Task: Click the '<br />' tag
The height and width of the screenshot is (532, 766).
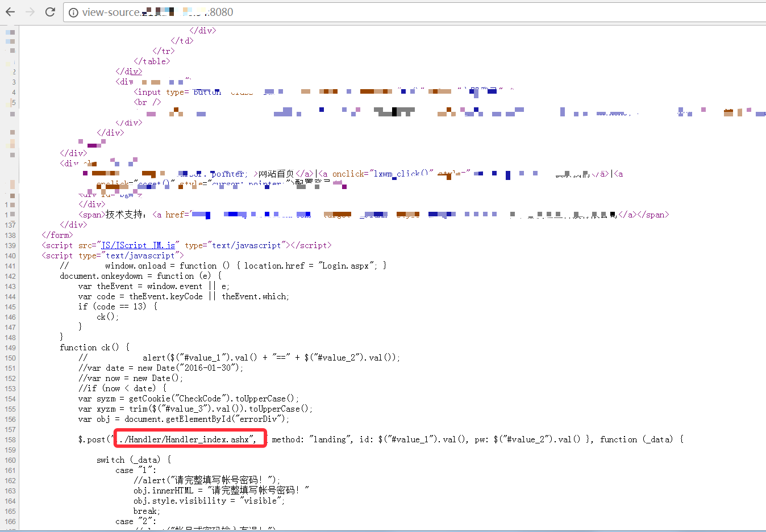Action: [x=147, y=102]
